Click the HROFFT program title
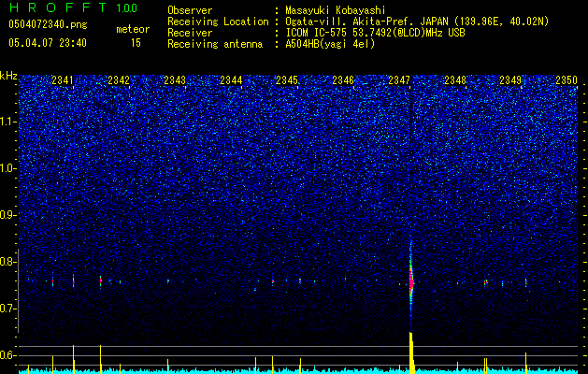 58,7
